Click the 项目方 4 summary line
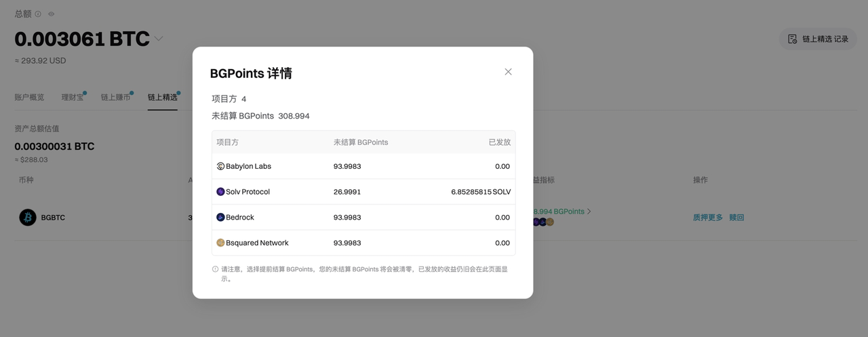 (x=229, y=99)
